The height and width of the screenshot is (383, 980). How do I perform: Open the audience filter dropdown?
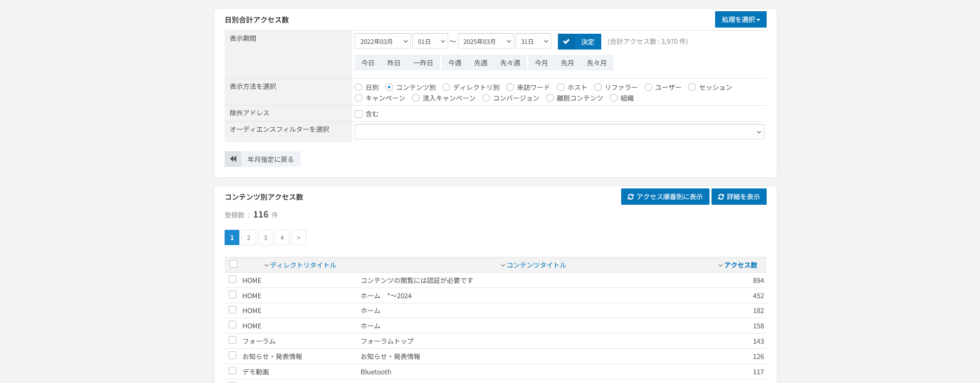point(559,132)
